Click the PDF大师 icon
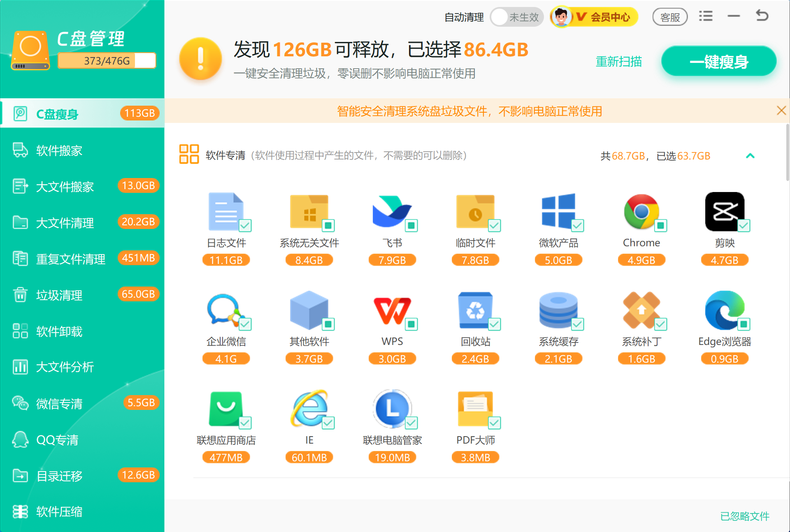 (475, 409)
